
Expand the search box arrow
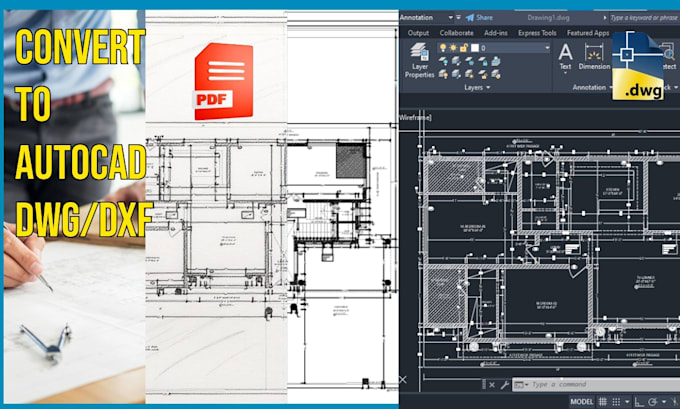tap(605, 18)
